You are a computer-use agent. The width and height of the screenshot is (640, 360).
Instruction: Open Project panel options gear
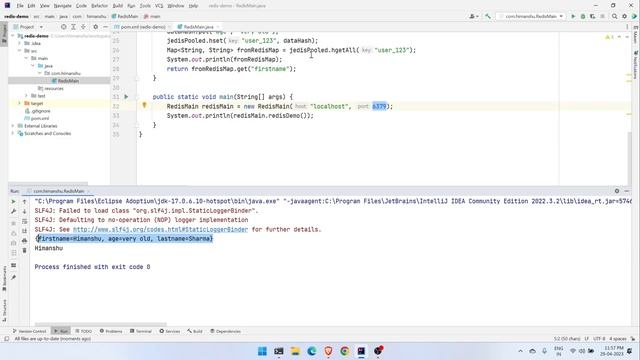point(96,27)
